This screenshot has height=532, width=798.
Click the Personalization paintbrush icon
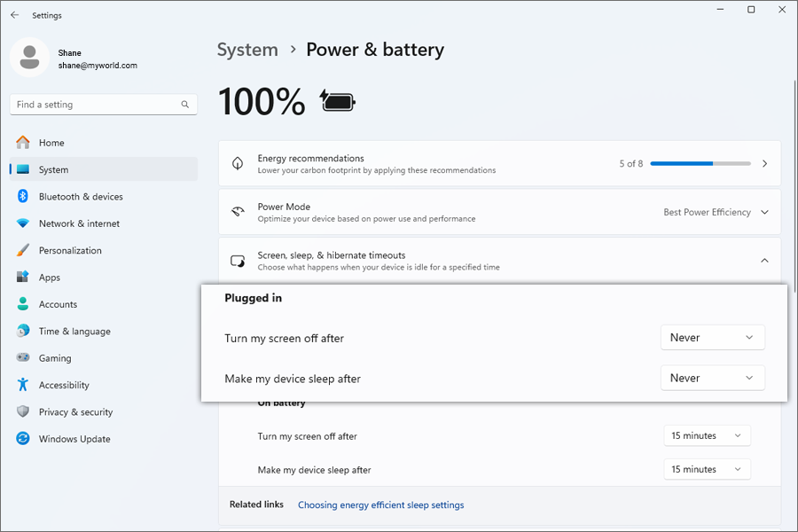point(23,251)
